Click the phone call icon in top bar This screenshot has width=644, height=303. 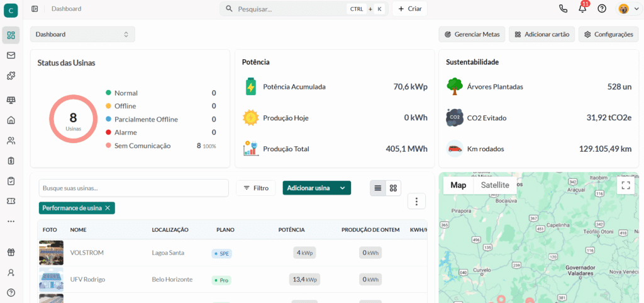pyautogui.click(x=563, y=9)
